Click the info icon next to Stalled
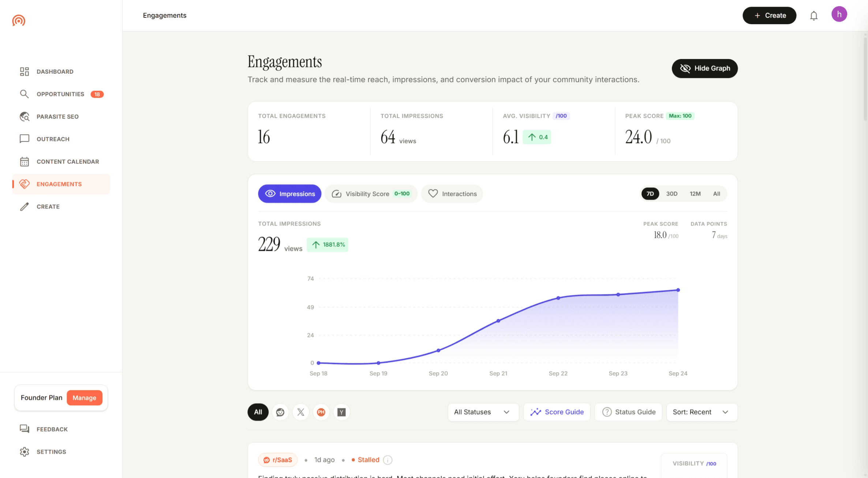The image size is (868, 478). point(388,460)
